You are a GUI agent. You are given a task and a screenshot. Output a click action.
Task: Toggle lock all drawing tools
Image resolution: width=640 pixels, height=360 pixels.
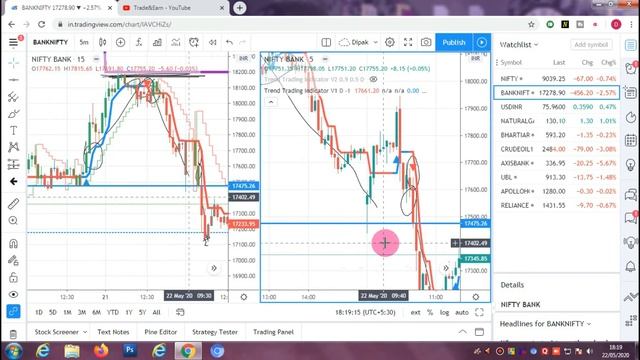coord(13,278)
